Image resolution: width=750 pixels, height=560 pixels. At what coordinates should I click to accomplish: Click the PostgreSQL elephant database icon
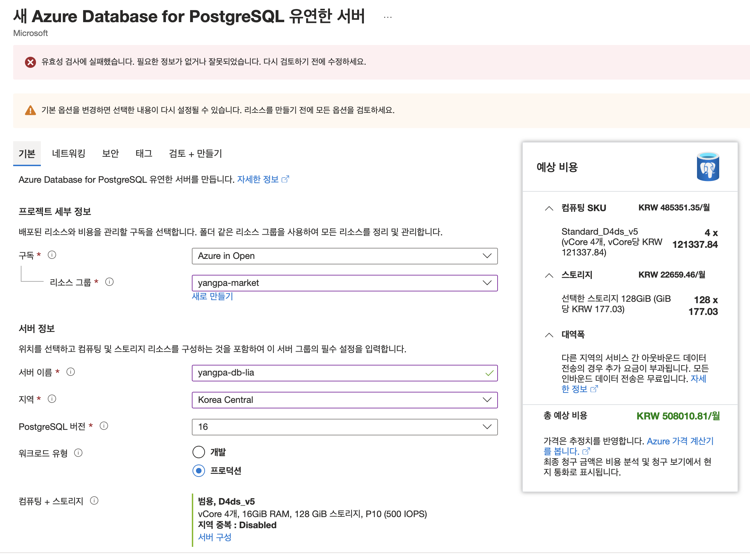click(x=708, y=166)
